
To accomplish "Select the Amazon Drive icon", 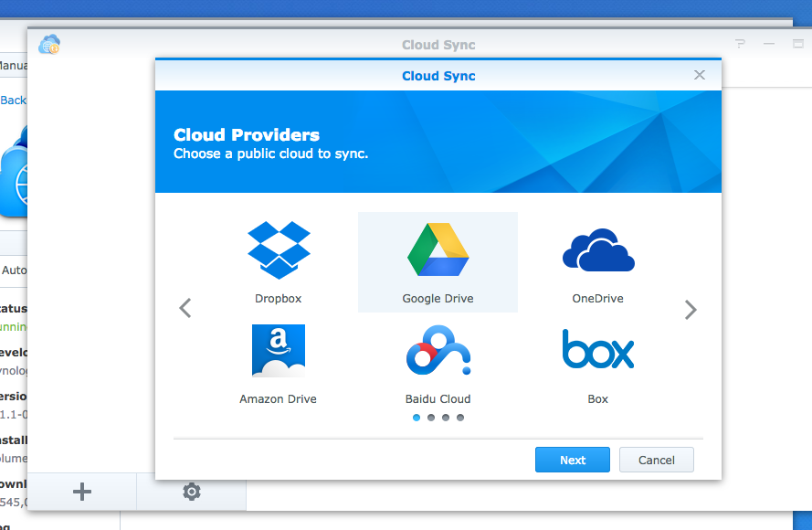I will point(279,351).
